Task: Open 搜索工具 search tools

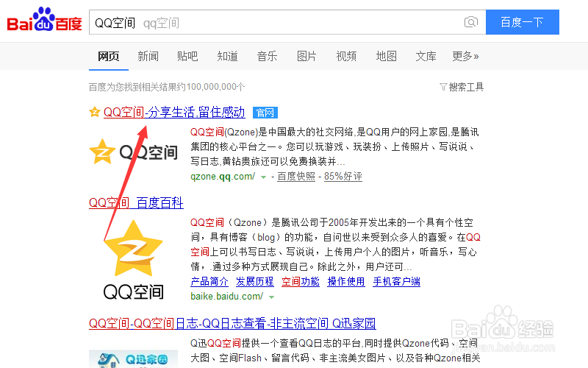Action: click(x=466, y=87)
